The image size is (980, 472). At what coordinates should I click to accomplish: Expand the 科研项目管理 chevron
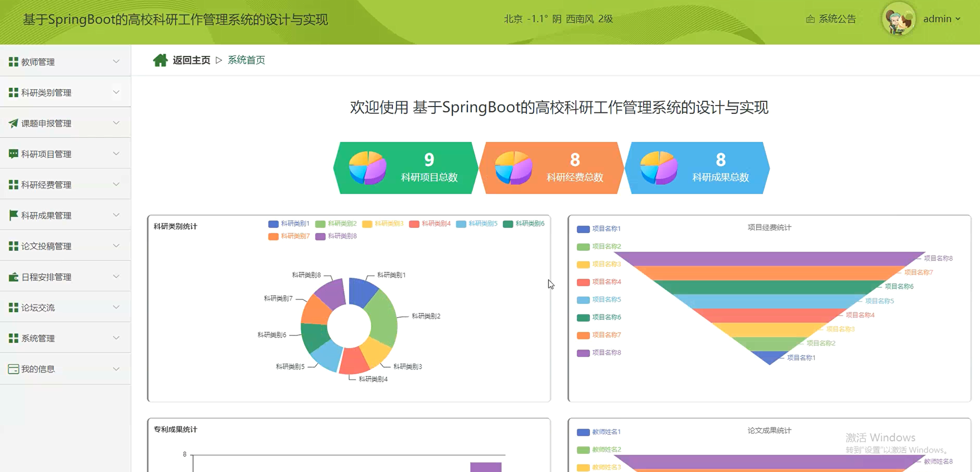(x=117, y=153)
